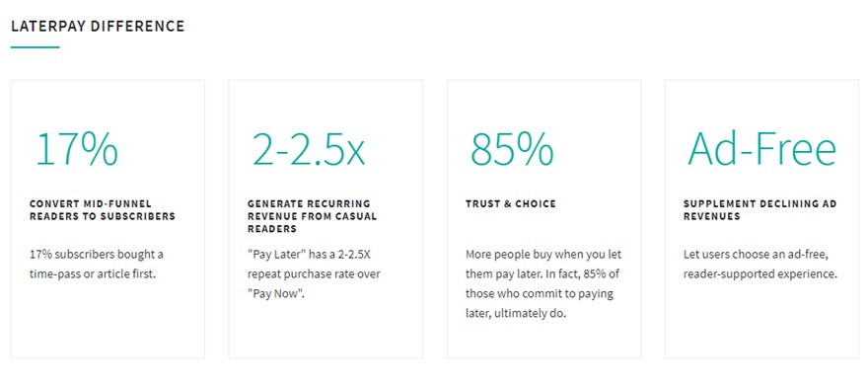Click the phrase "Pay Now" in the second card
Screen dimensions: 868x386
(275, 294)
